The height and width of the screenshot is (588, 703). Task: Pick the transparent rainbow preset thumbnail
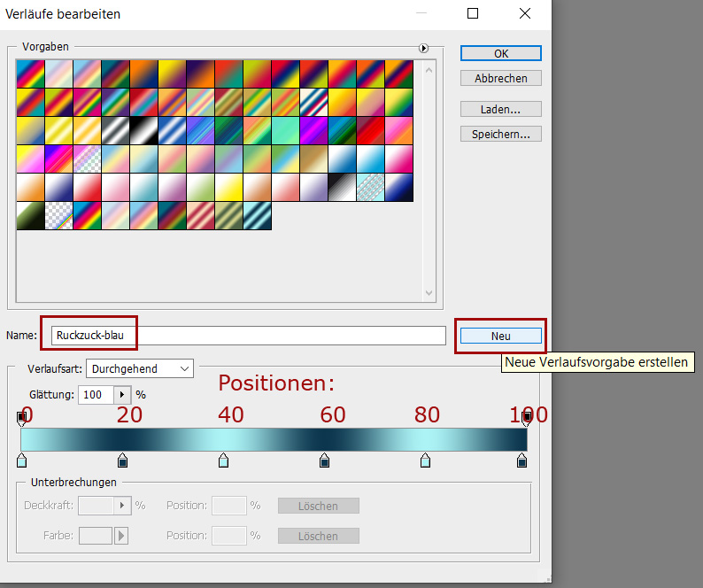[x=58, y=216]
